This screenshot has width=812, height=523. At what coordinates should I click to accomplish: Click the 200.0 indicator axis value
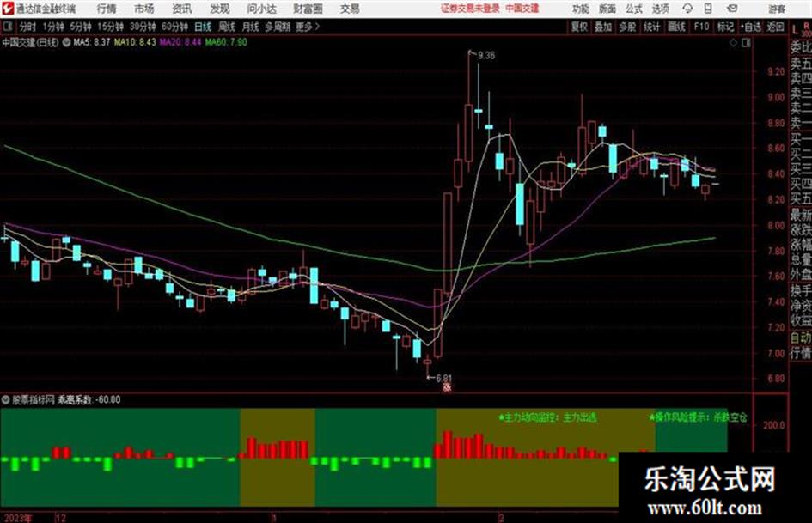pyautogui.click(x=773, y=426)
